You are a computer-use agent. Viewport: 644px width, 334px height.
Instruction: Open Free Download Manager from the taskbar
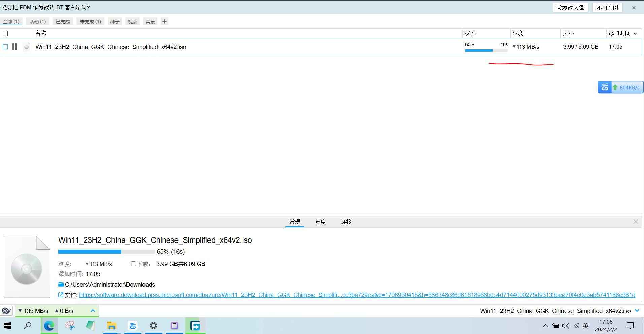coord(195,326)
